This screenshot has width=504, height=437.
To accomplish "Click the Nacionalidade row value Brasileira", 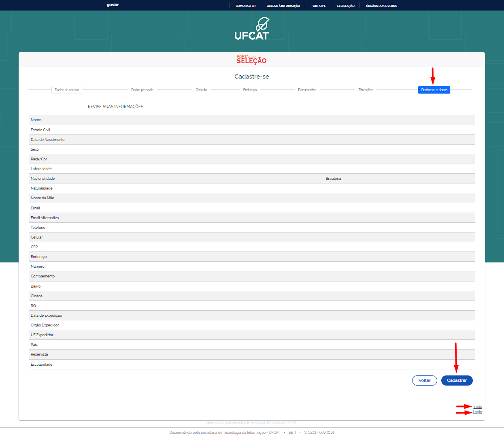I will [333, 179].
